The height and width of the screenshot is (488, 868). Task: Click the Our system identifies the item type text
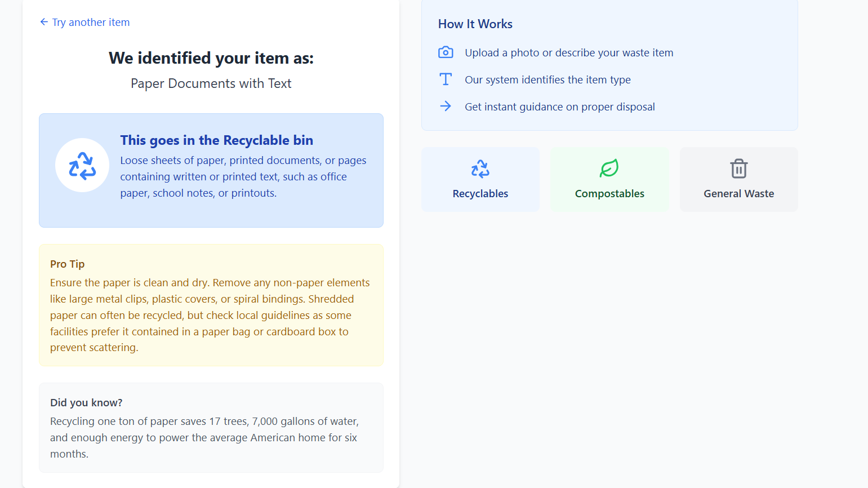(547, 79)
